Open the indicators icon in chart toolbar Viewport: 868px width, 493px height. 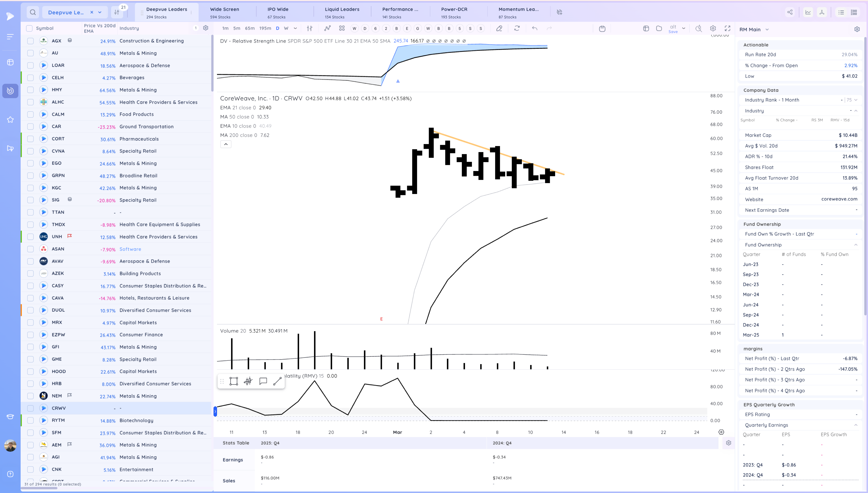(327, 28)
